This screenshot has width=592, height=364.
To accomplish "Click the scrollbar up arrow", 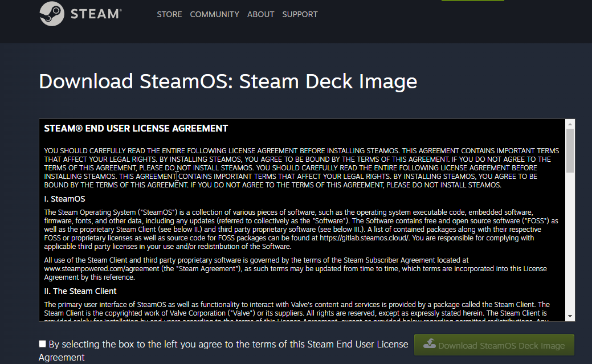I will (x=569, y=123).
